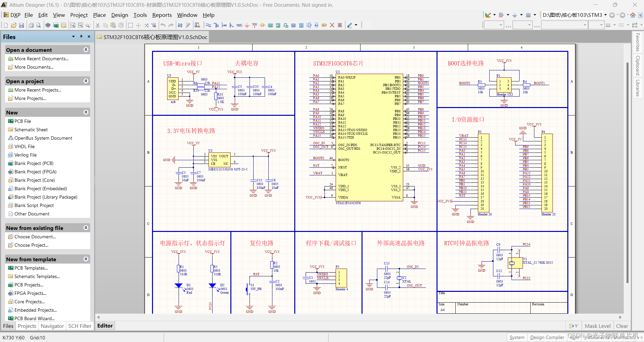This screenshot has height=342, width=644.
Task: Activate Cross Probe tool
Action: click(188, 25)
